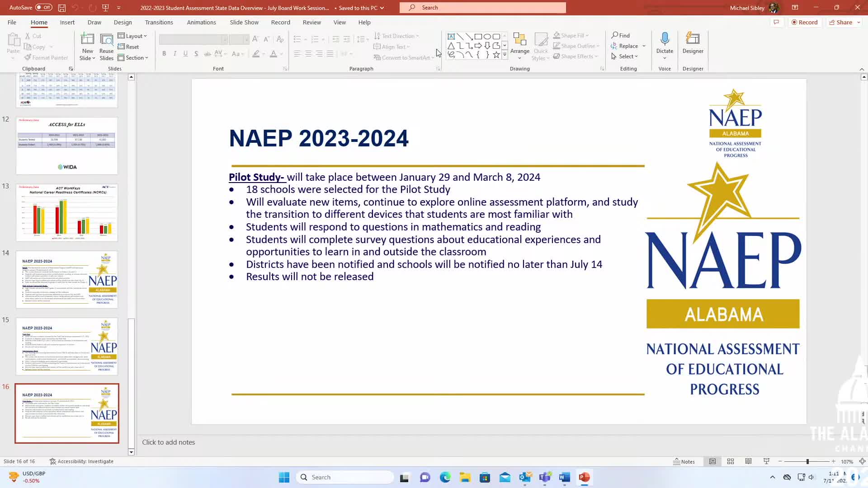This screenshot has height=488, width=868.
Task: Click Accessibility: Investigate status
Action: coord(81,461)
